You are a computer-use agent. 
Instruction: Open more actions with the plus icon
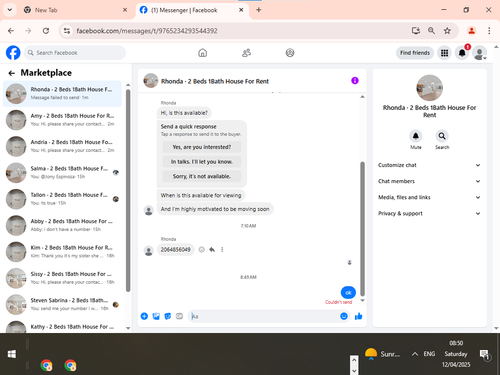144,316
